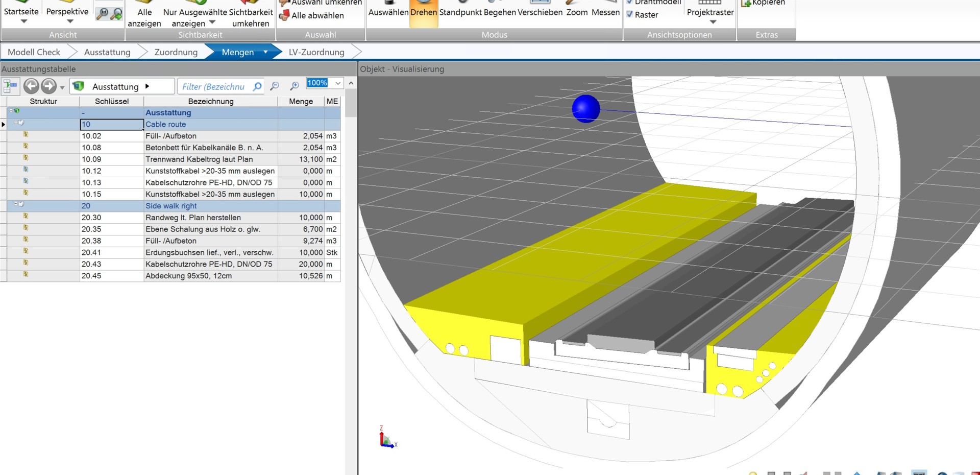
Task: Click the green Ausstattung cube icon in breadcrumb
Action: [78, 86]
